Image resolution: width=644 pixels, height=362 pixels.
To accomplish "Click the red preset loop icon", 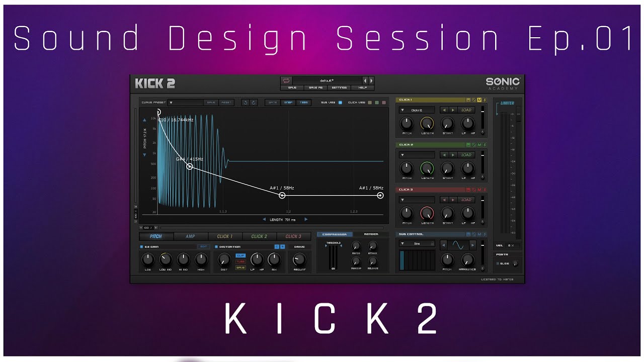I will point(286,80).
